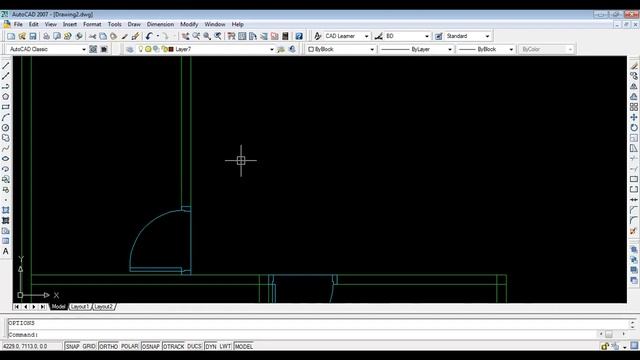Toggle OTRACK in status bar

[x=173, y=346]
